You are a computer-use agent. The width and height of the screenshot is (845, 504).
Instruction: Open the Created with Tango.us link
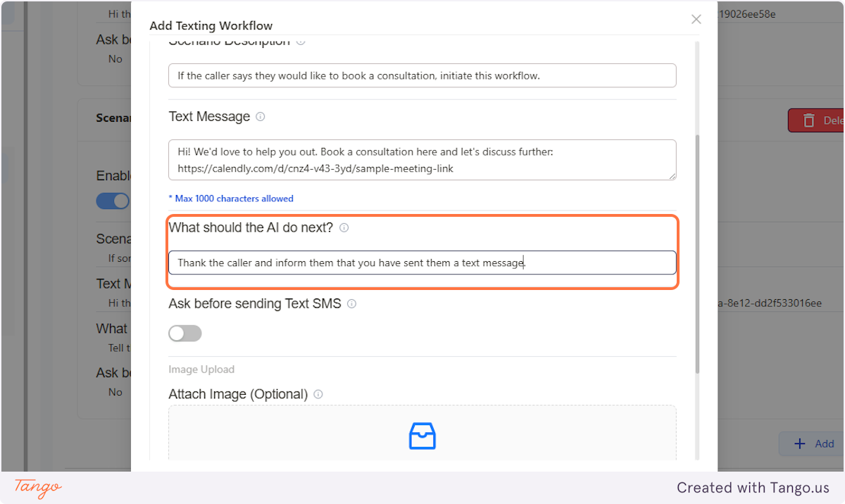pos(753,487)
